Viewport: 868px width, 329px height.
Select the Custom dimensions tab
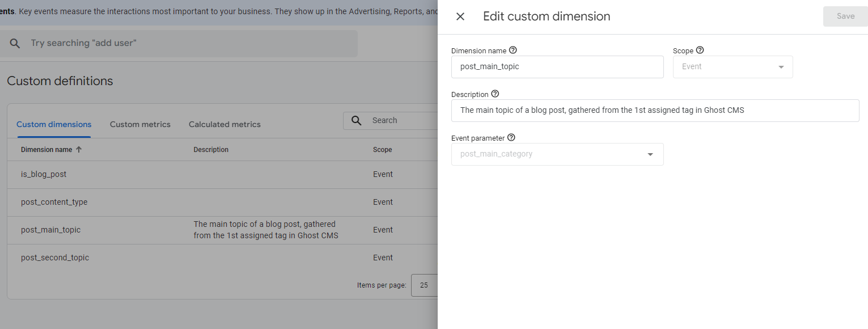pos(54,124)
